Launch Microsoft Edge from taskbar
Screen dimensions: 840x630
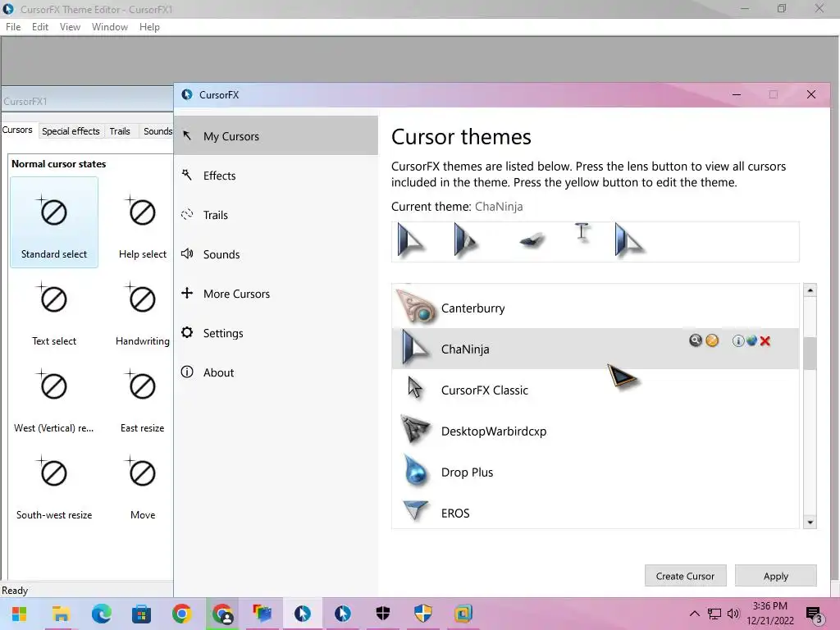click(x=101, y=614)
